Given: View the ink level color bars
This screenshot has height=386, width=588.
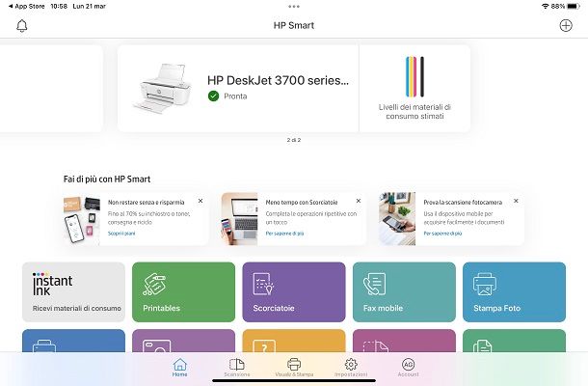Looking at the screenshot, I should (x=414, y=76).
